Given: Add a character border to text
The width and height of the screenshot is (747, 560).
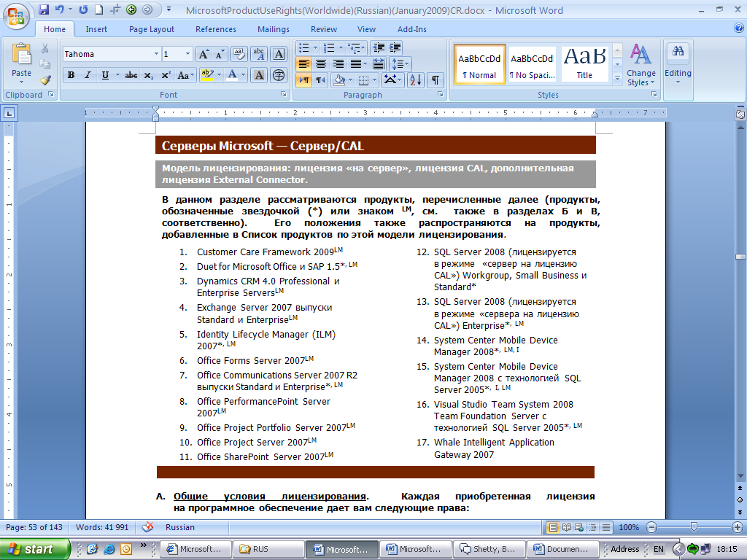Looking at the screenshot, I should (279, 54).
